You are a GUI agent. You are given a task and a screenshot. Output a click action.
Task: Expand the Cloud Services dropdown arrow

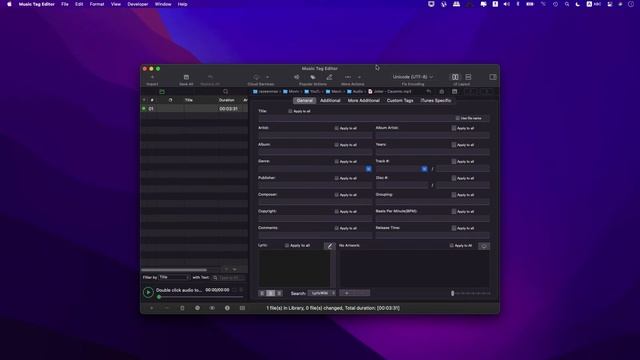pyautogui.click(x=267, y=77)
